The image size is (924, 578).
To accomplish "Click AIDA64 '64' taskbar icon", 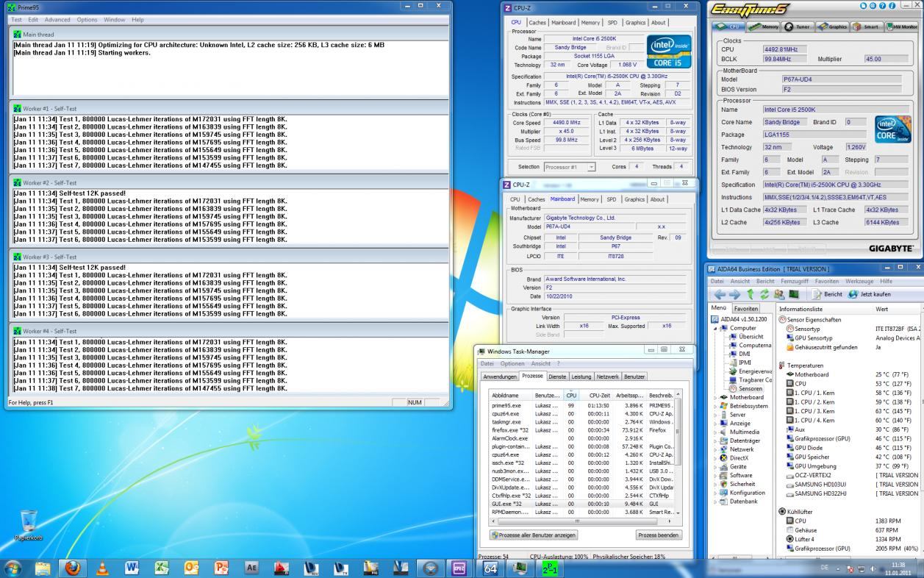I will 490,568.
